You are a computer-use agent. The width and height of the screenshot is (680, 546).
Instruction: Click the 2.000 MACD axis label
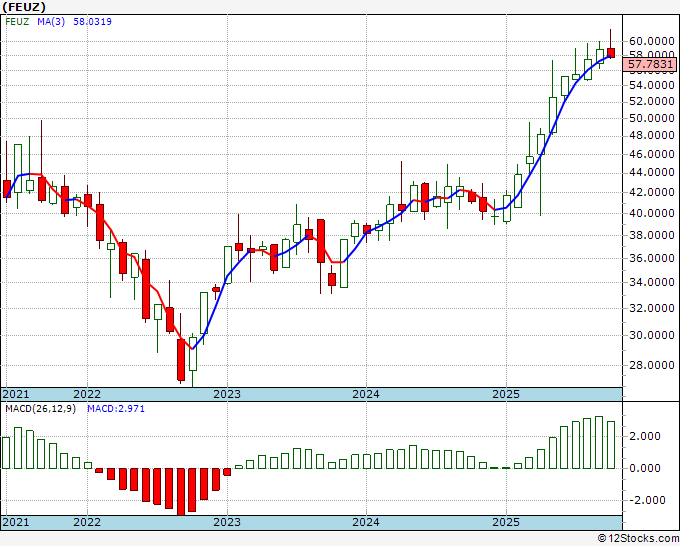[x=647, y=436]
